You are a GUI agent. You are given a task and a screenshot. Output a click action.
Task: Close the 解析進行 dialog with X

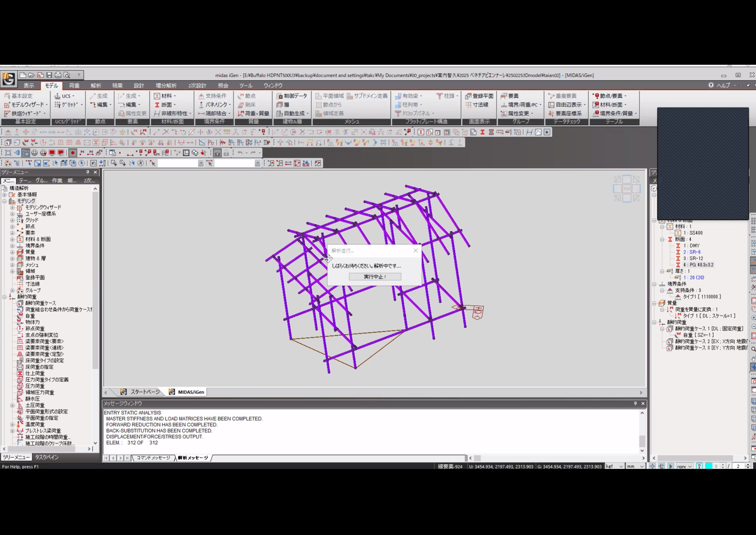click(x=416, y=251)
